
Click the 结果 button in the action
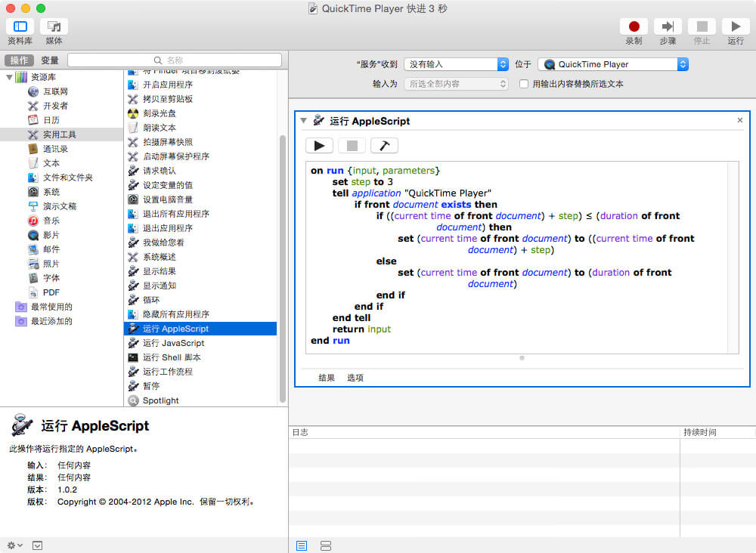[326, 377]
